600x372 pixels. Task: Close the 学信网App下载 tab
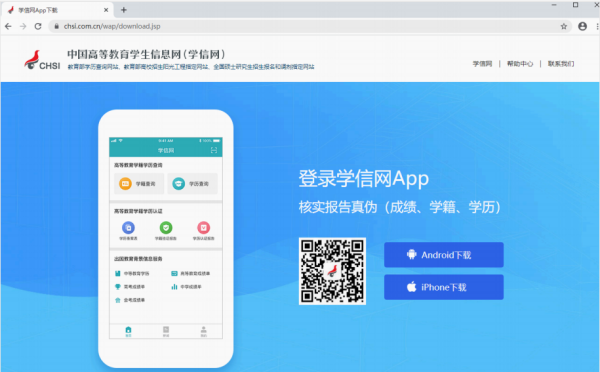(106, 10)
